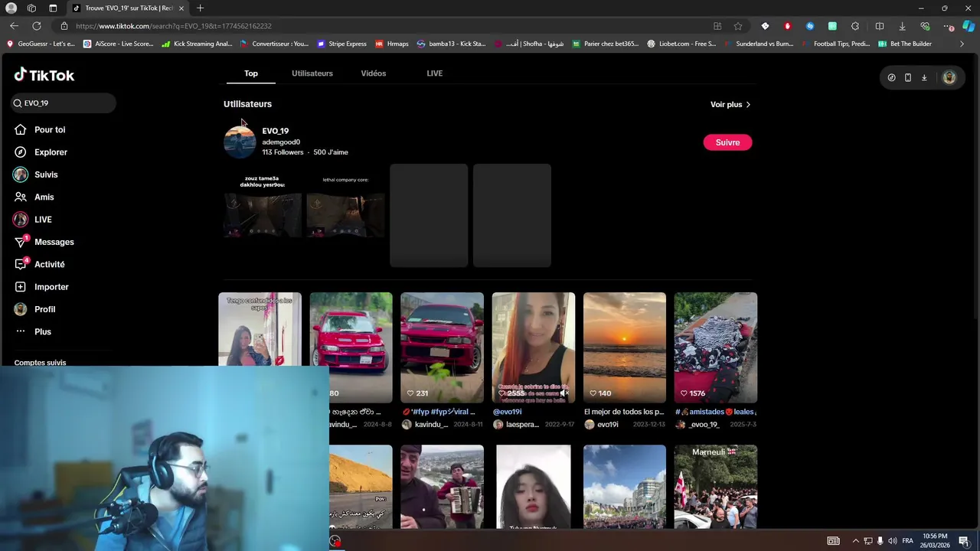Click the download desktop app icon in TikTok pill

(924, 77)
